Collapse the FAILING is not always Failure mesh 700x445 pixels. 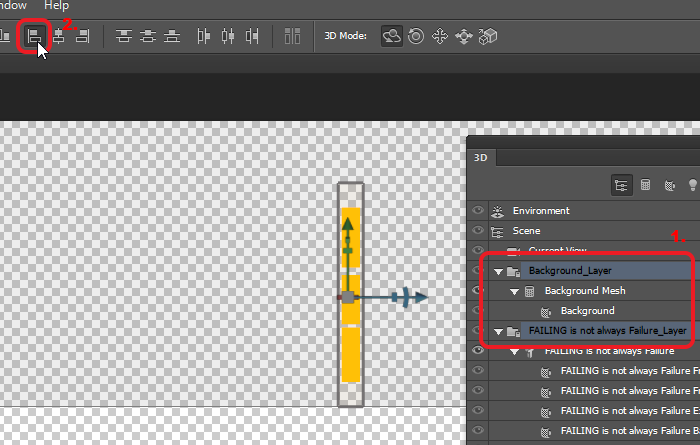(x=514, y=352)
